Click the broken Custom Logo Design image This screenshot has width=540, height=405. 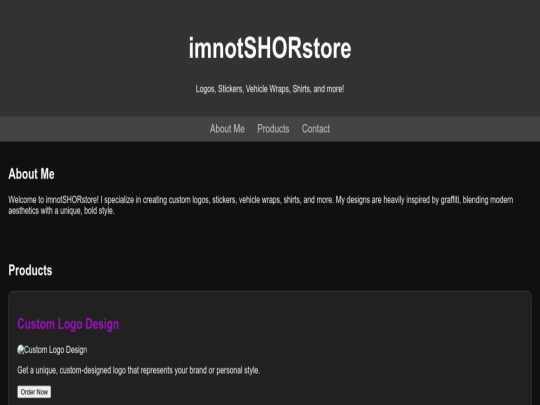[52, 350]
